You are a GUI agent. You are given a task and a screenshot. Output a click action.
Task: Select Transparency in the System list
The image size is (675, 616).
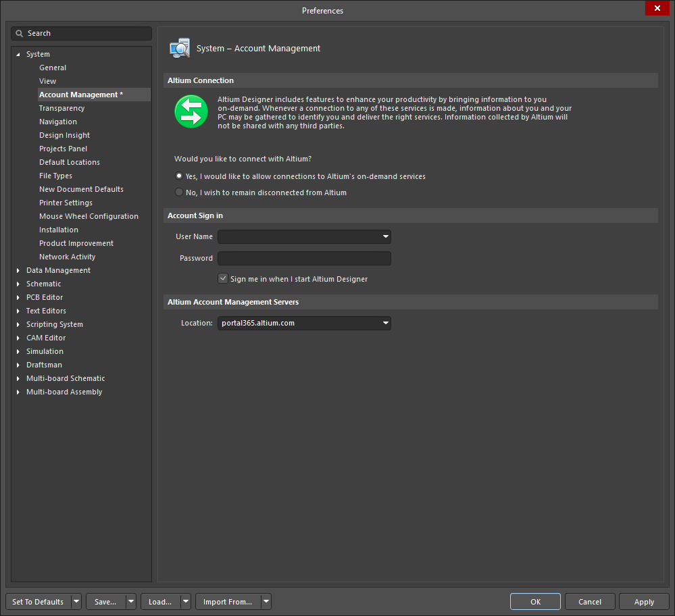62,108
